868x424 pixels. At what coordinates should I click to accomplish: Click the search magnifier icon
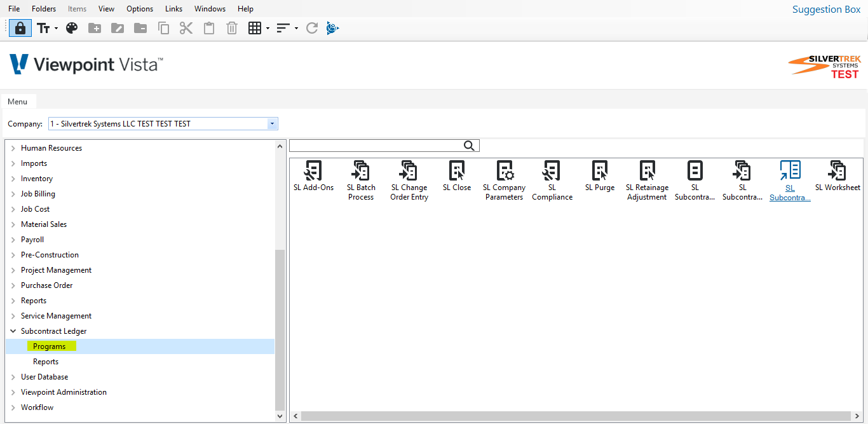point(469,146)
